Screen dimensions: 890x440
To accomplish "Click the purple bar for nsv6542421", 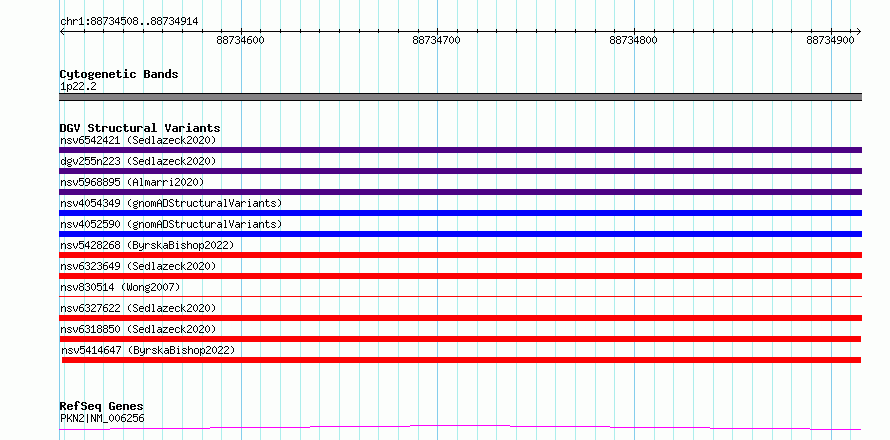I will click(x=460, y=150).
